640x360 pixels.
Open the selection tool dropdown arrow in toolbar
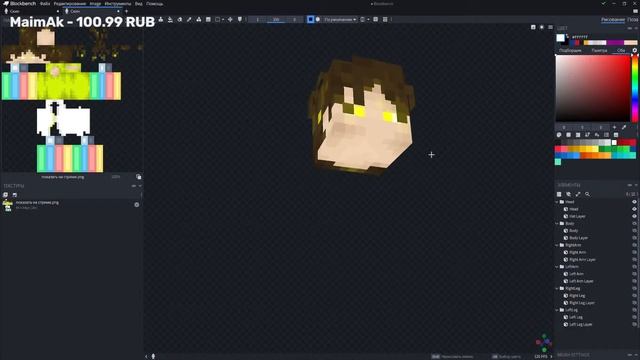(x=223, y=20)
